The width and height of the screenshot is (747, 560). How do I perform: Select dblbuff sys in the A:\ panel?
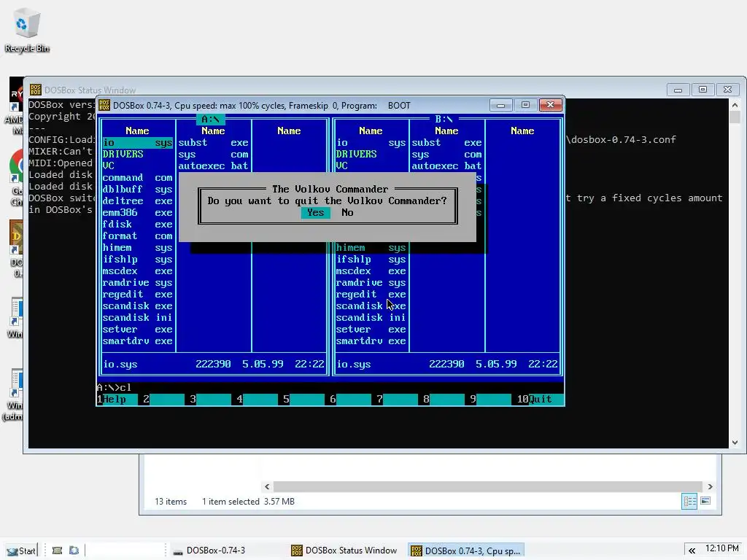(x=138, y=189)
